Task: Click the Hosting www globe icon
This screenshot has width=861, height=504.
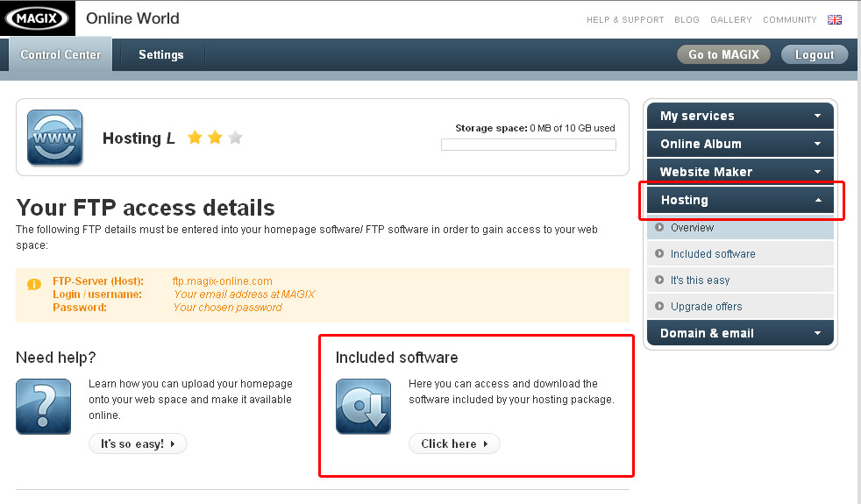Action: click(55, 138)
